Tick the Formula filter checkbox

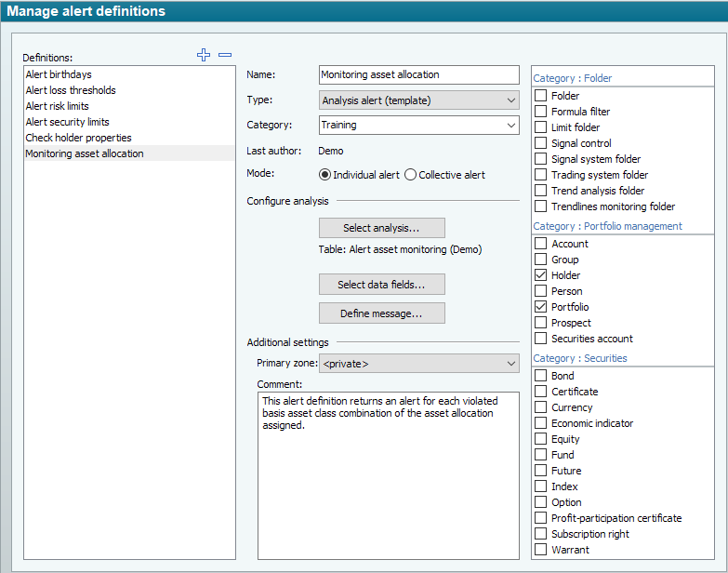(x=540, y=112)
